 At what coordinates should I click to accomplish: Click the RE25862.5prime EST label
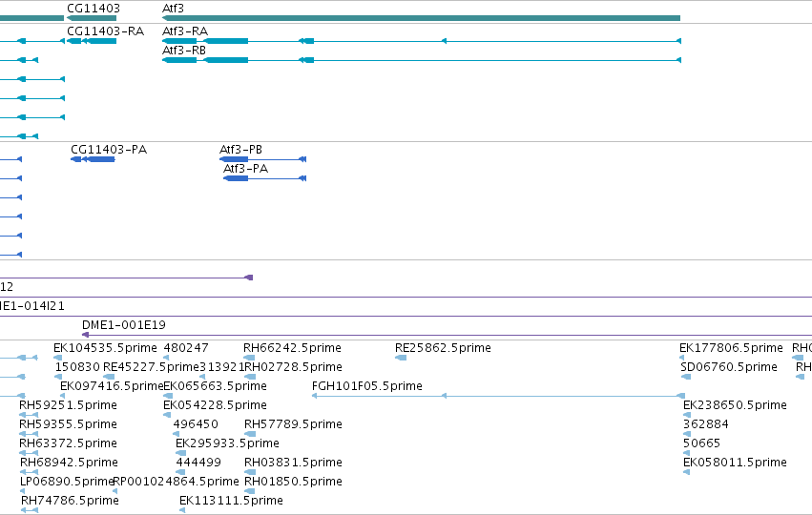coord(444,348)
